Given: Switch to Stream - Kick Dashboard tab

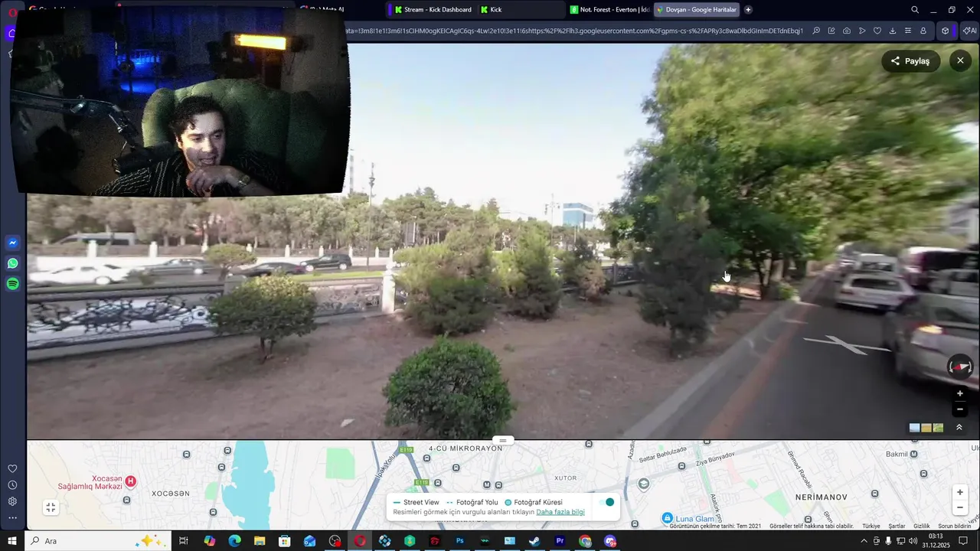Looking at the screenshot, I should [432, 10].
